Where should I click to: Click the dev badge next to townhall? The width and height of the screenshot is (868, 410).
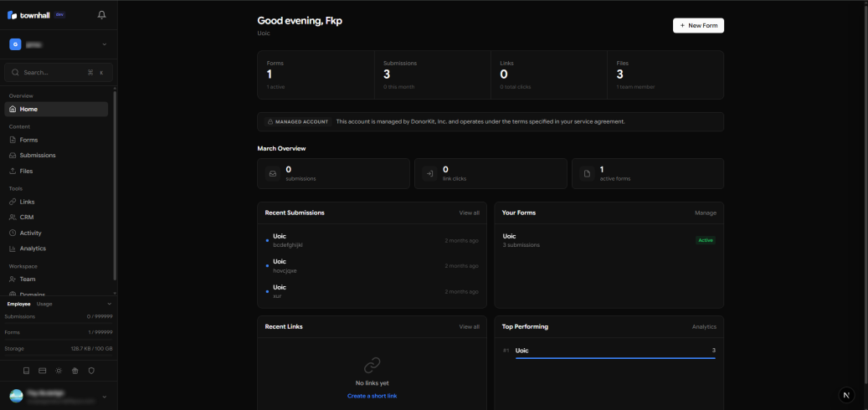pyautogui.click(x=59, y=15)
